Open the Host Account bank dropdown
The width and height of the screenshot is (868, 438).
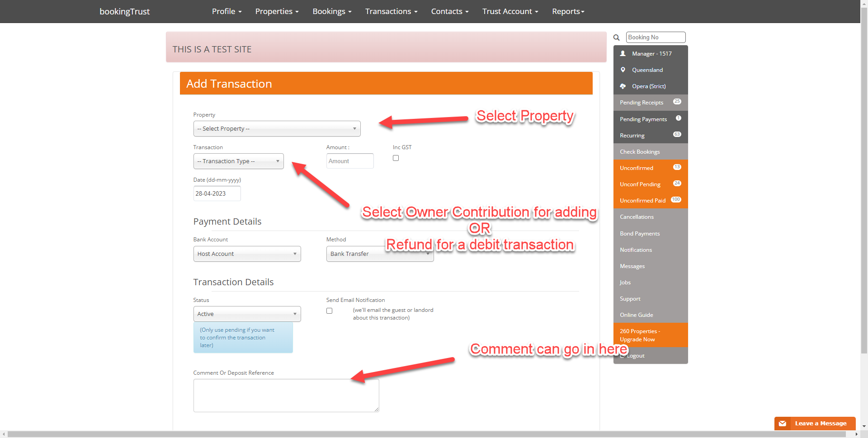tap(247, 254)
